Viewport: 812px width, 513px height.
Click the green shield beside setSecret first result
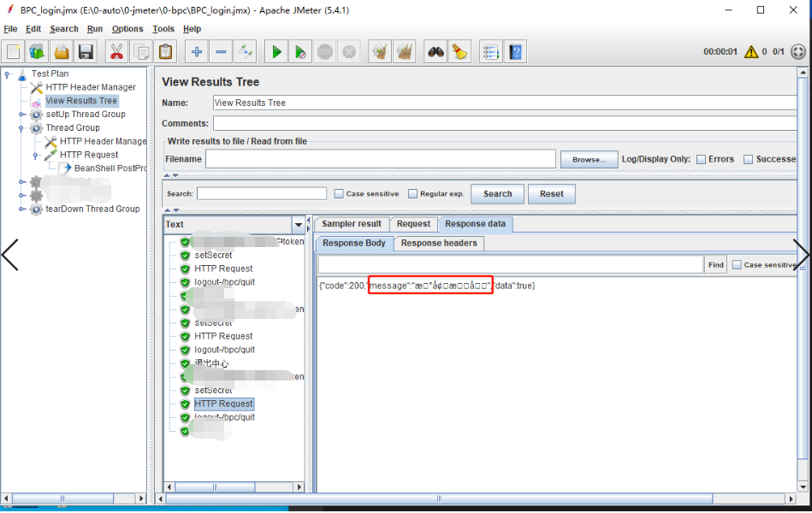coord(185,255)
